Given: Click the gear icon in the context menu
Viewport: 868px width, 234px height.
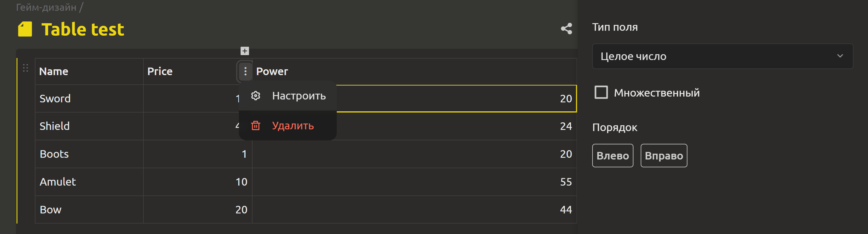Looking at the screenshot, I should point(256,96).
